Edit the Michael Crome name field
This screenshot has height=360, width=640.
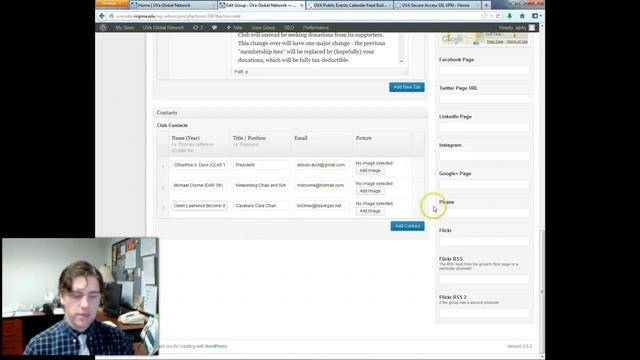pyautogui.click(x=199, y=185)
